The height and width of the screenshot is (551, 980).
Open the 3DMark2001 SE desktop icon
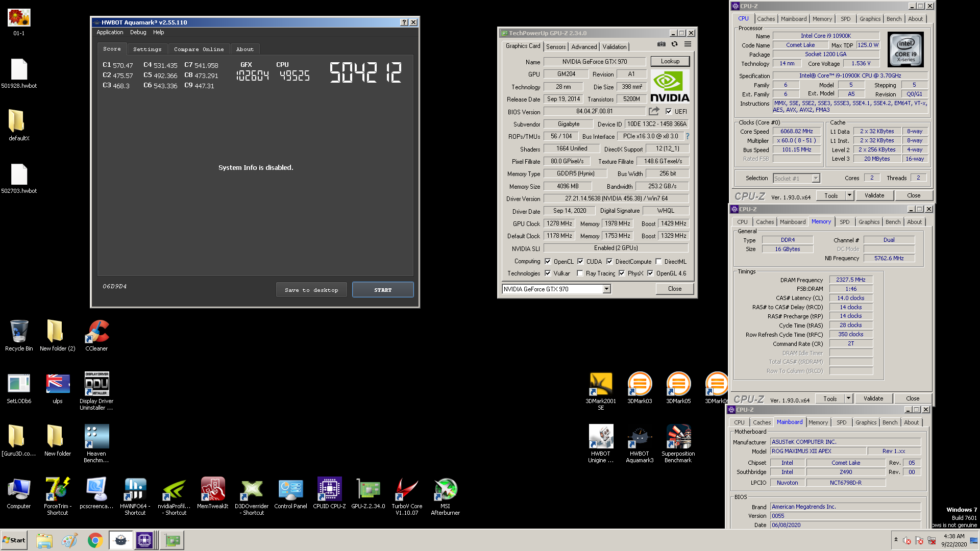tap(601, 391)
